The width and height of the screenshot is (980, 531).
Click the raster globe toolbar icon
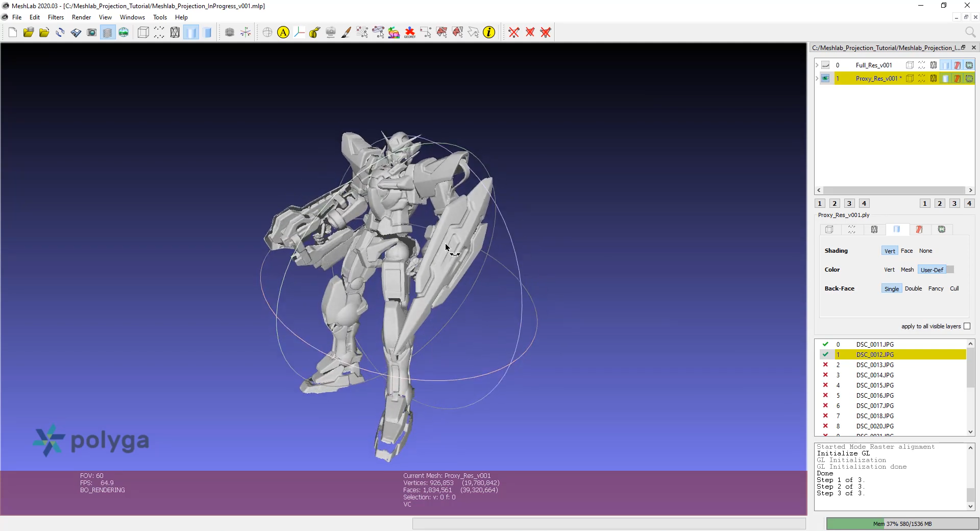(x=124, y=33)
